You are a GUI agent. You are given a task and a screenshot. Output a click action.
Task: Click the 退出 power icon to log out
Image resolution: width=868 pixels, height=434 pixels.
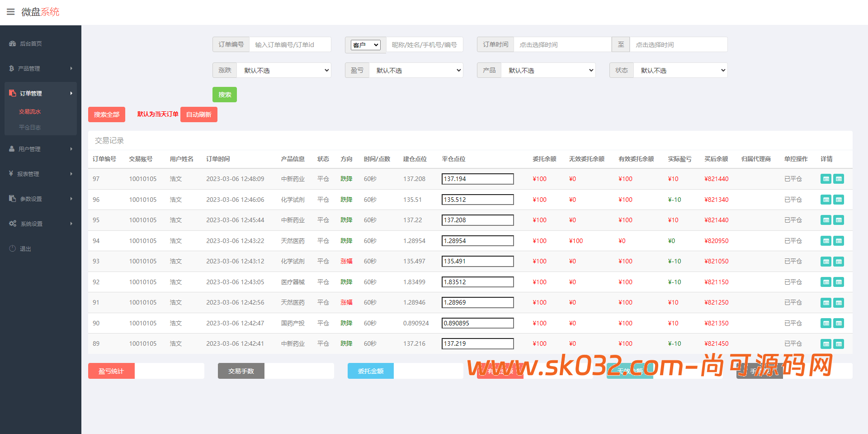pos(11,248)
